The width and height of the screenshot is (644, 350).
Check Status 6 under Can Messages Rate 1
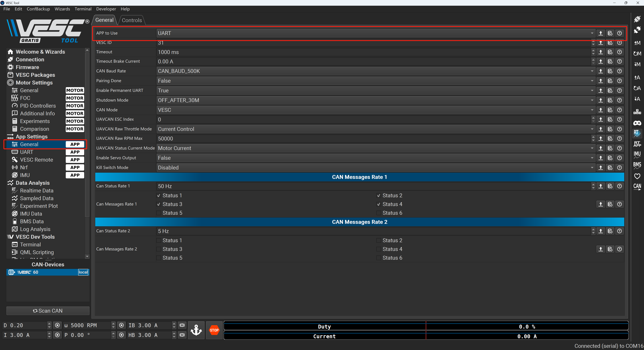click(379, 213)
